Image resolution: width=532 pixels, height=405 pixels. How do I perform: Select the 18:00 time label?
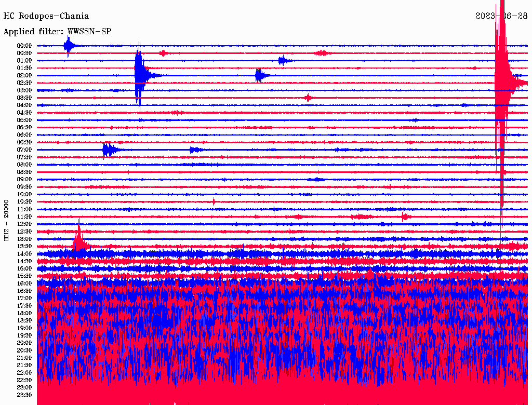(24, 314)
